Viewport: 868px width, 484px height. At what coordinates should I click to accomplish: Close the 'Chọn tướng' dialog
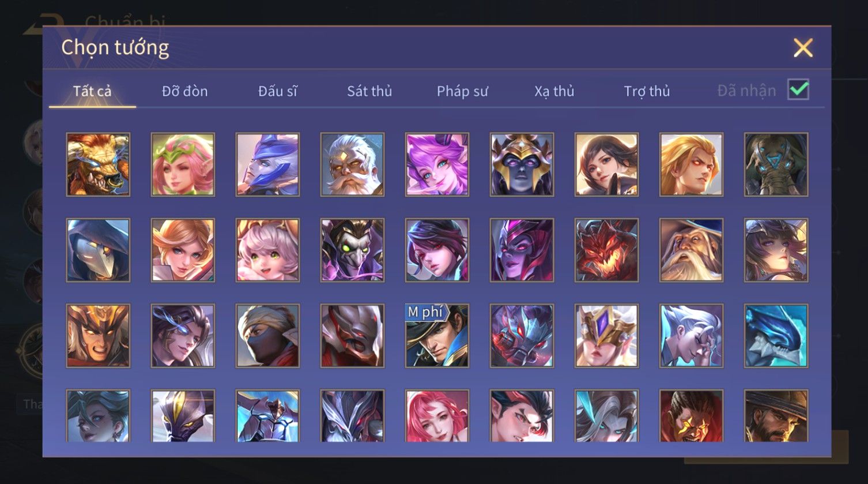(803, 48)
